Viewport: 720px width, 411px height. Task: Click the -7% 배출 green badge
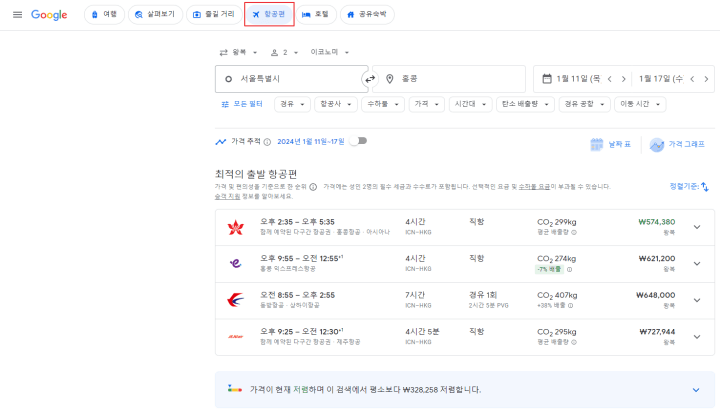(x=549, y=270)
